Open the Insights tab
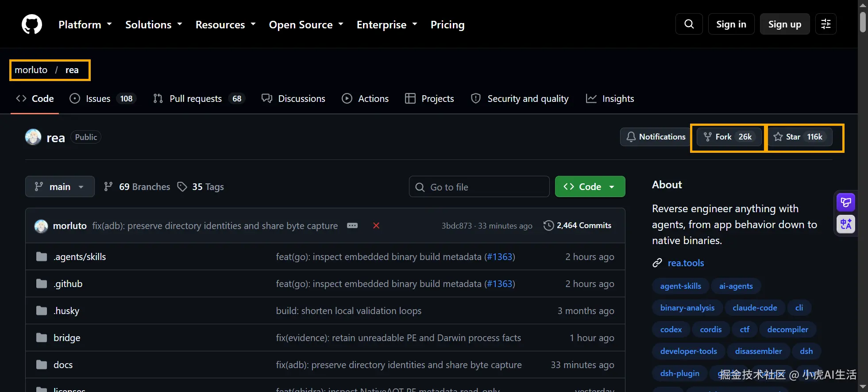Image resolution: width=868 pixels, height=392 pixels. (610, 98)
